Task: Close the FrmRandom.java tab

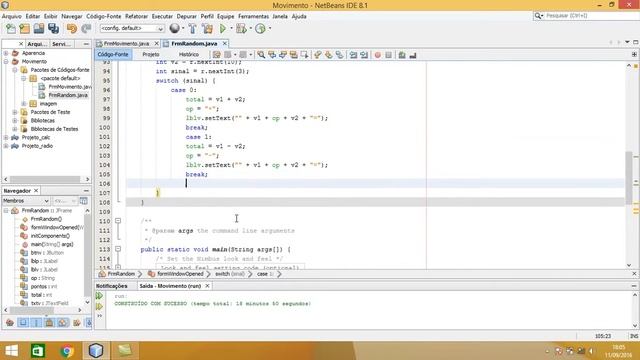Action: (224, 43)
